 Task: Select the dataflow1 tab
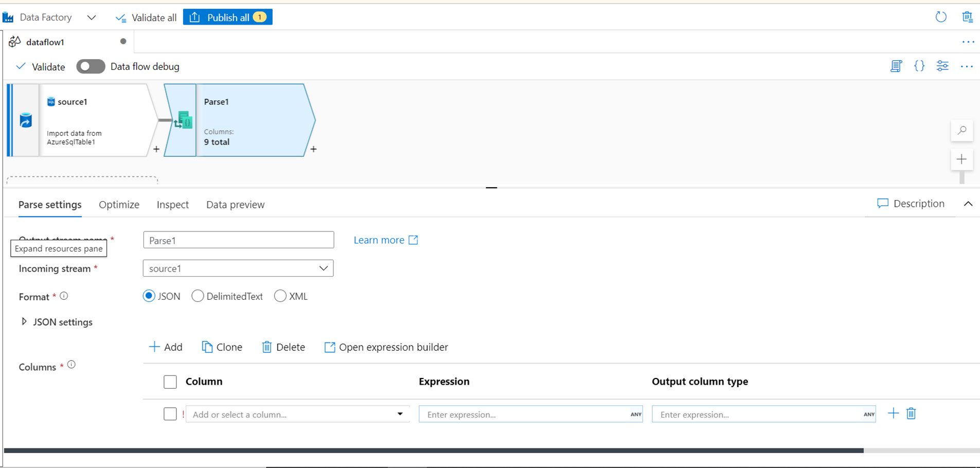coord(45,42)
